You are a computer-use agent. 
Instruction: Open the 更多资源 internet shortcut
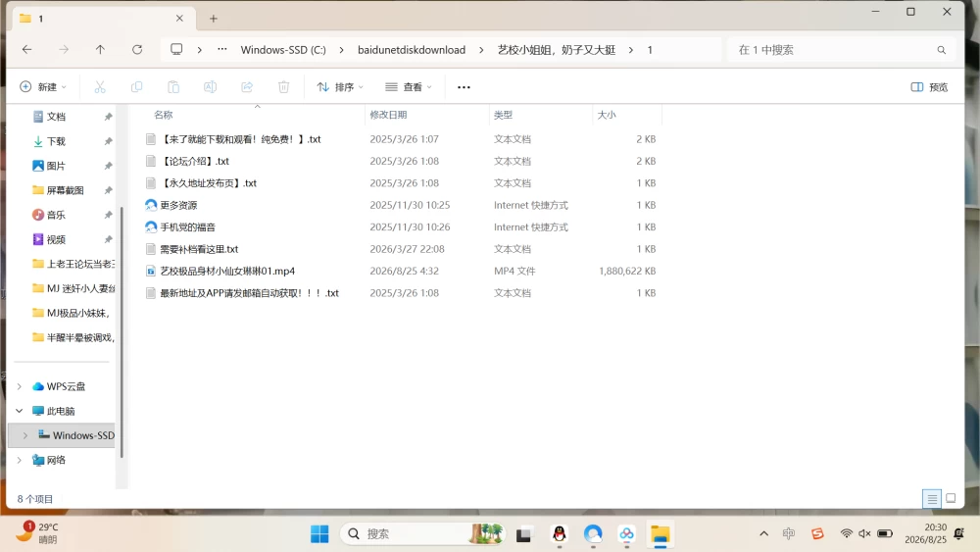pyautogui.click(x=178, y=205)
